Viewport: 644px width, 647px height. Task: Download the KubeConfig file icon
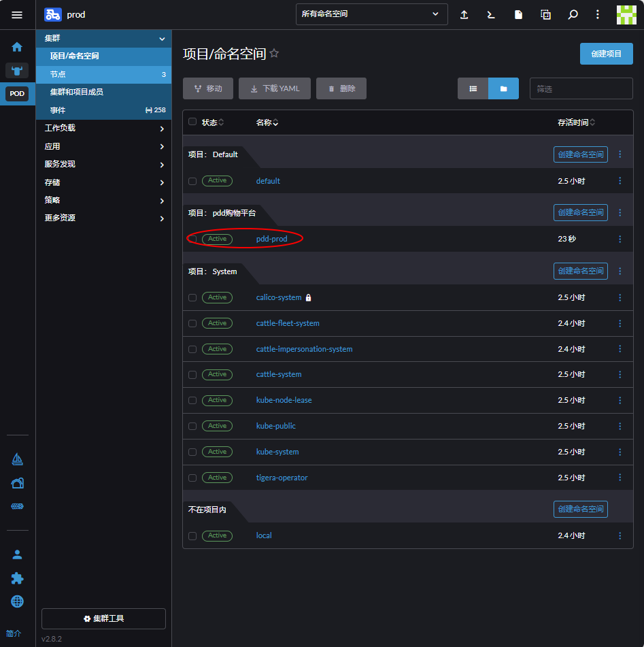click(x=518, y=15)
